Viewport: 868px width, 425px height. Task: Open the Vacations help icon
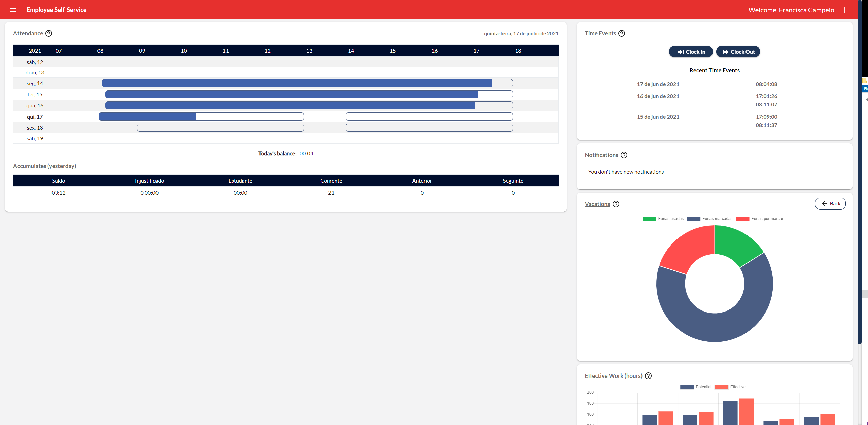tap(616, 204)
